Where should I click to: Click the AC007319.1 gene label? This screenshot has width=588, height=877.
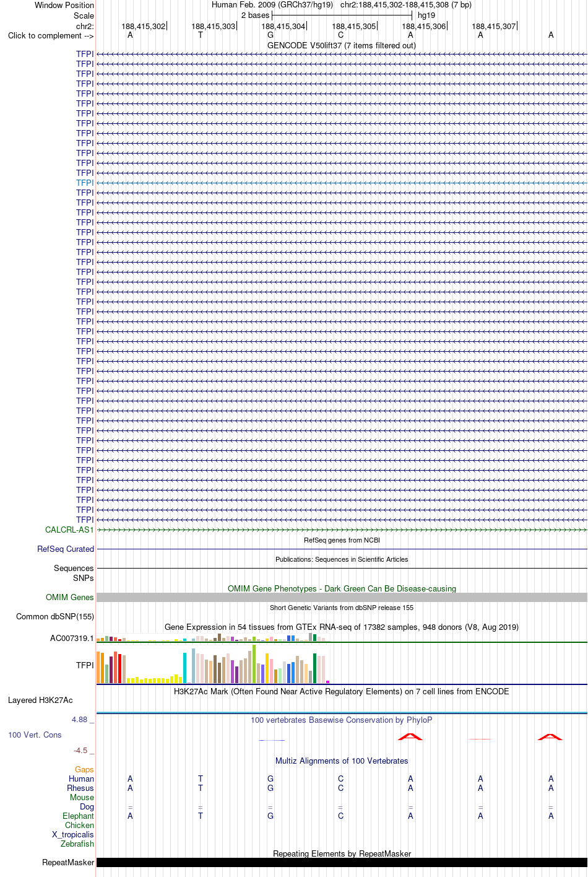(72, 638)
